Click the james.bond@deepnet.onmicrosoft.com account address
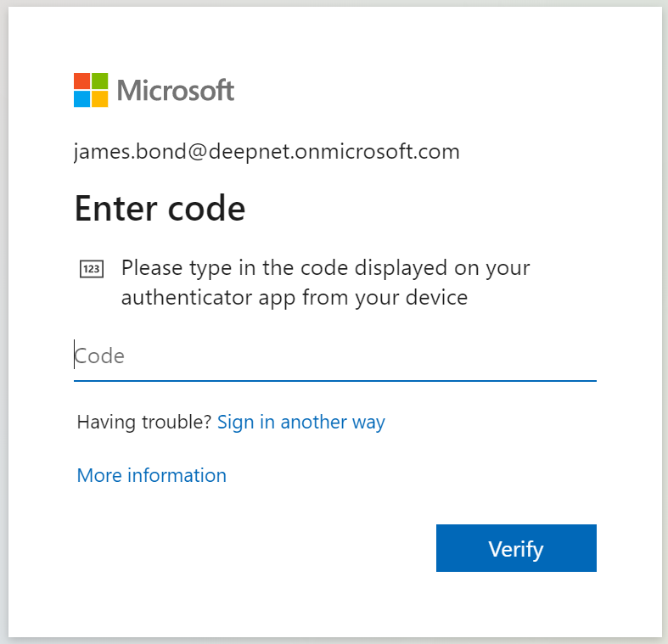Viewport: 668px width, 644px height. coord(267,152)
